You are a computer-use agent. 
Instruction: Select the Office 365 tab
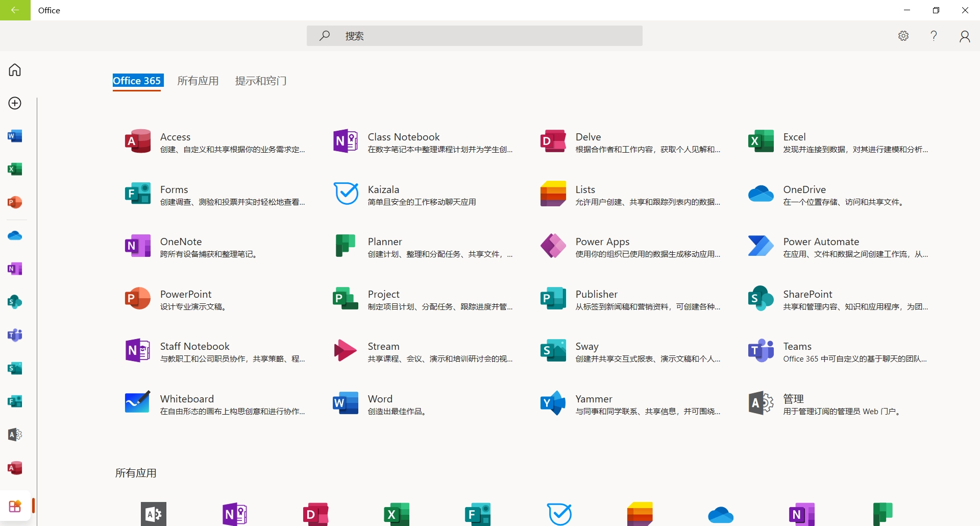[x=137, y=81]
